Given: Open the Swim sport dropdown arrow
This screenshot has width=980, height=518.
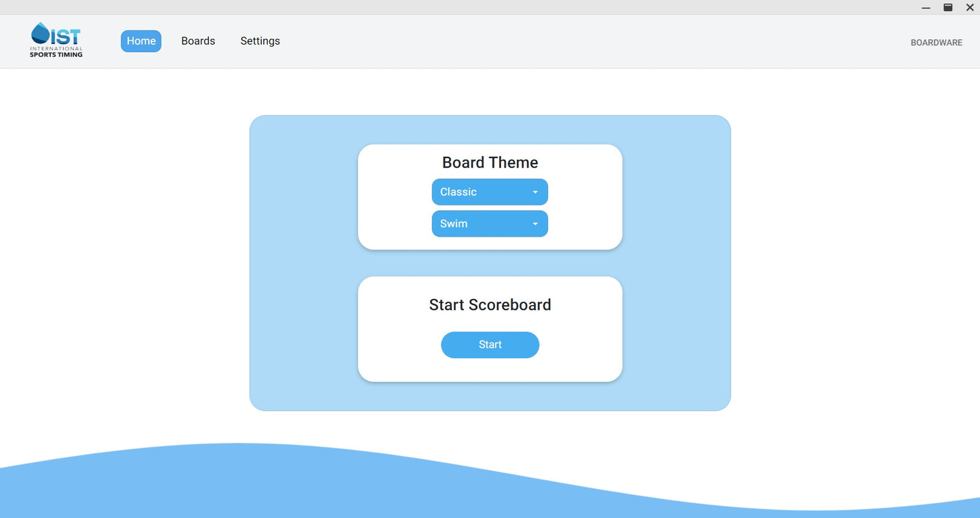Looking at the screenshot, I should pos(534,224).
